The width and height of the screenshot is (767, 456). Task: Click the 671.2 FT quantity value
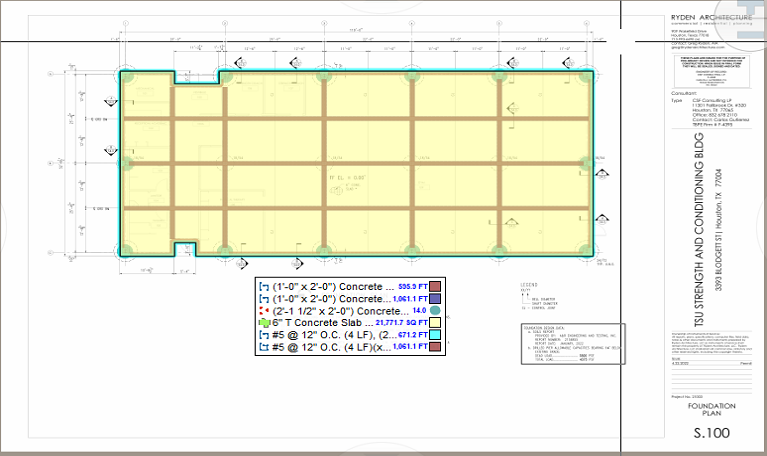click(413, 335)
